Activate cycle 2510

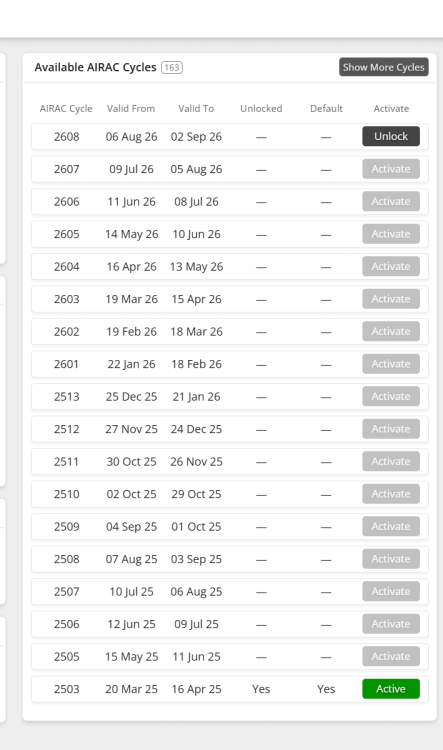391,494
